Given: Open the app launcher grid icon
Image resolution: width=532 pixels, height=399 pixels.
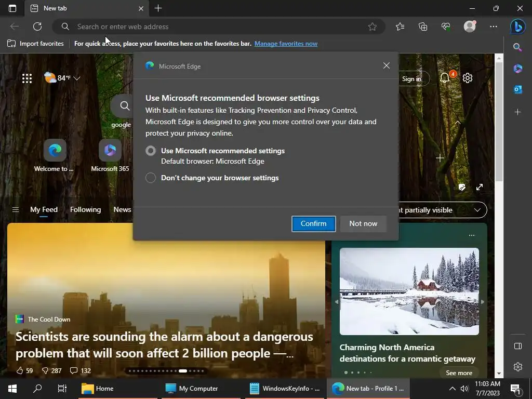Looking at the screenshot, I should (27, 78).
